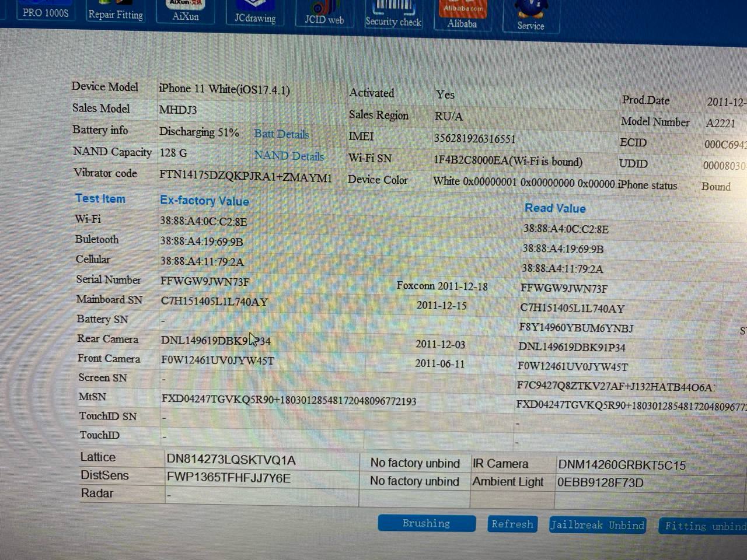Screen dimensions: 747x560
Task: Select IR Camera value DNM14260GRBKT5C15
Action: pos(622,465)
